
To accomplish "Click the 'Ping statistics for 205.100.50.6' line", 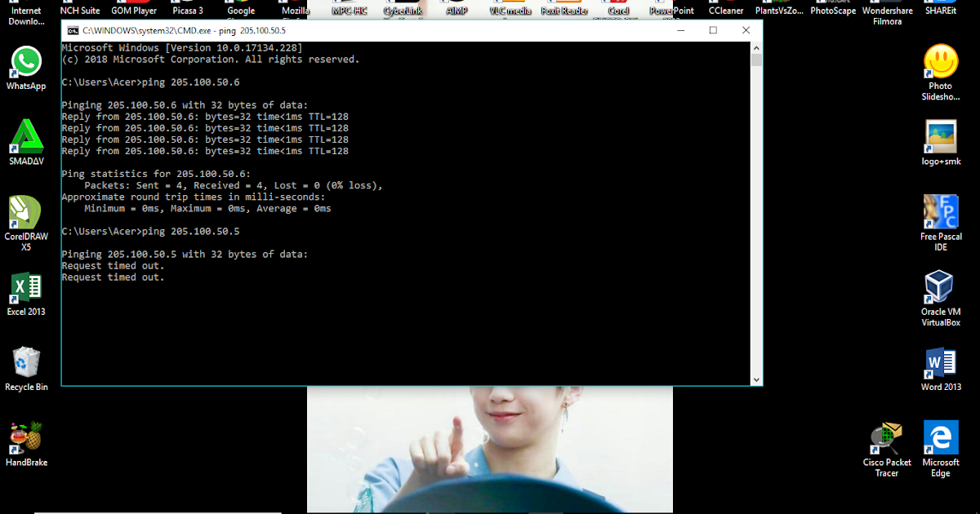I will coord(157,174).
